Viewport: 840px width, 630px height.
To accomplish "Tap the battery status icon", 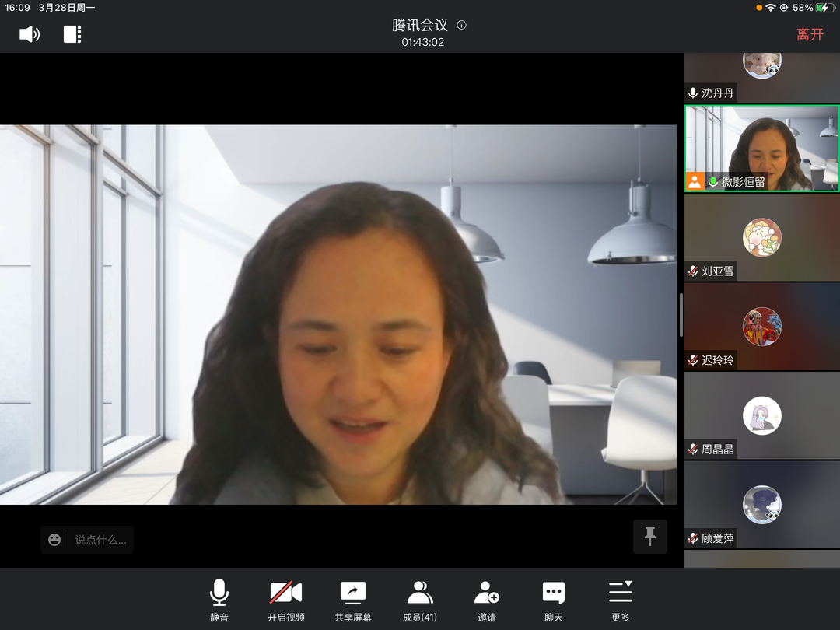I will tap(824, 8).
